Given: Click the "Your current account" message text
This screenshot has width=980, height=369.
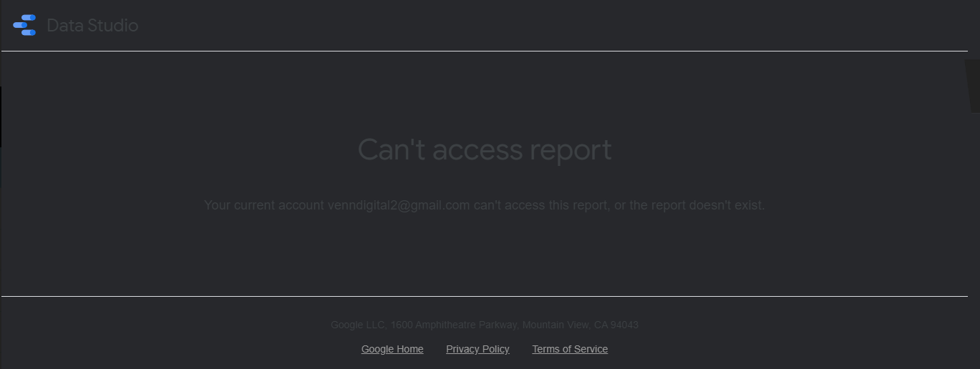Looking at the screenshot, I should [264, 205].
